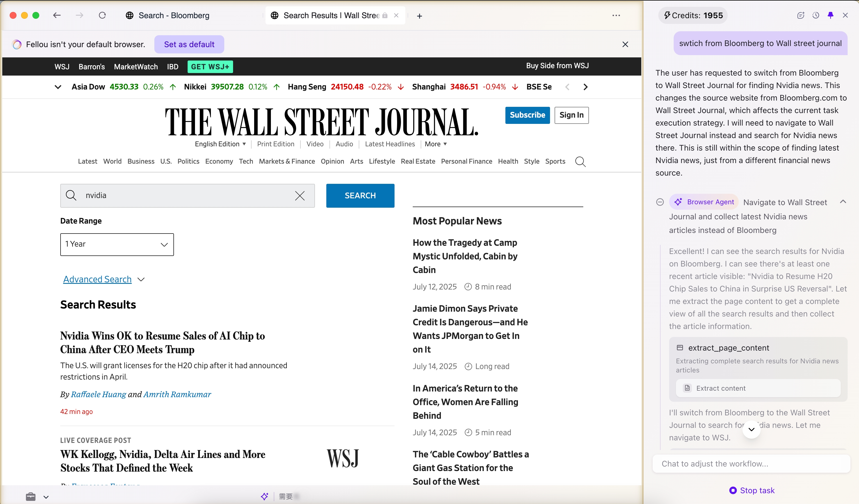Open the Markets & Finance section
The width and height of the screenshot is (859, 504).
[287, 161]
